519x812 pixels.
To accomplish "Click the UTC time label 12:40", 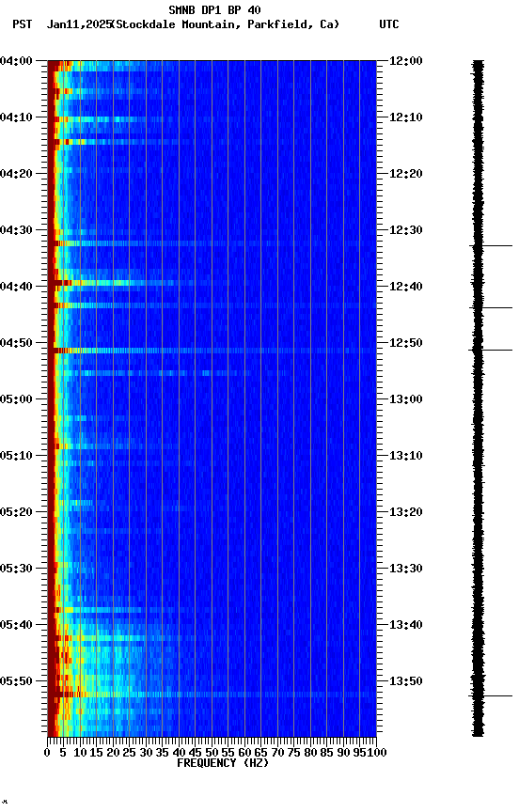I will pyautogui.click(x=406, y=287).
